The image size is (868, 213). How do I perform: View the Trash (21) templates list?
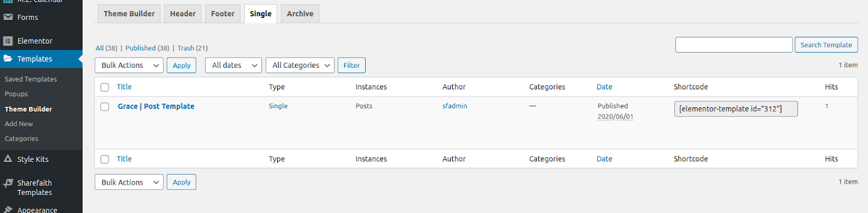click(x=193, y=48)
